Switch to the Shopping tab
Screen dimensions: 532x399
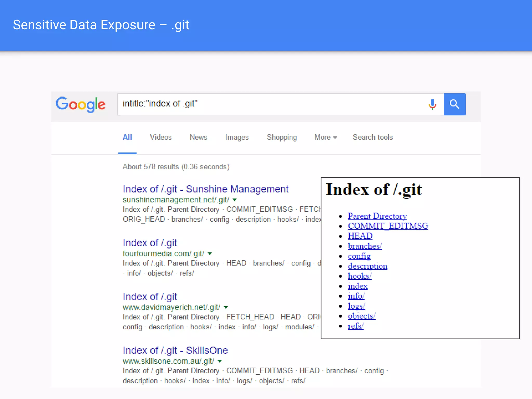(282, 137)
